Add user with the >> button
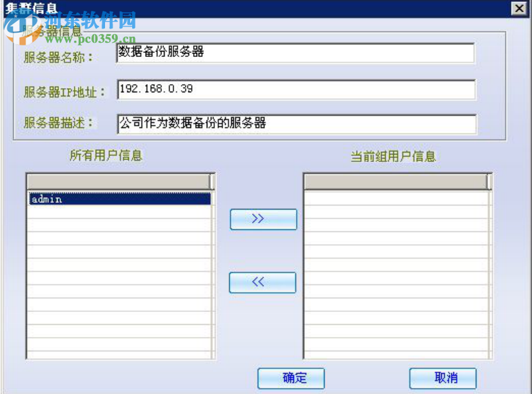This screenshot has width=532, height=394. click(x=263, y=219)
